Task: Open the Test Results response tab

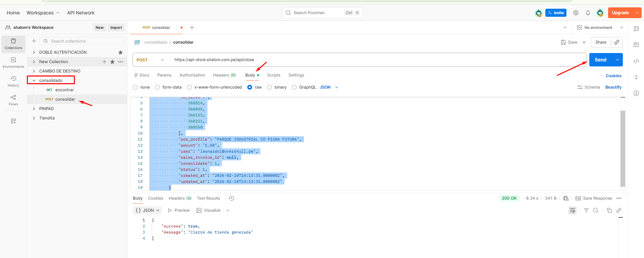Action: (x=208, y=198)
